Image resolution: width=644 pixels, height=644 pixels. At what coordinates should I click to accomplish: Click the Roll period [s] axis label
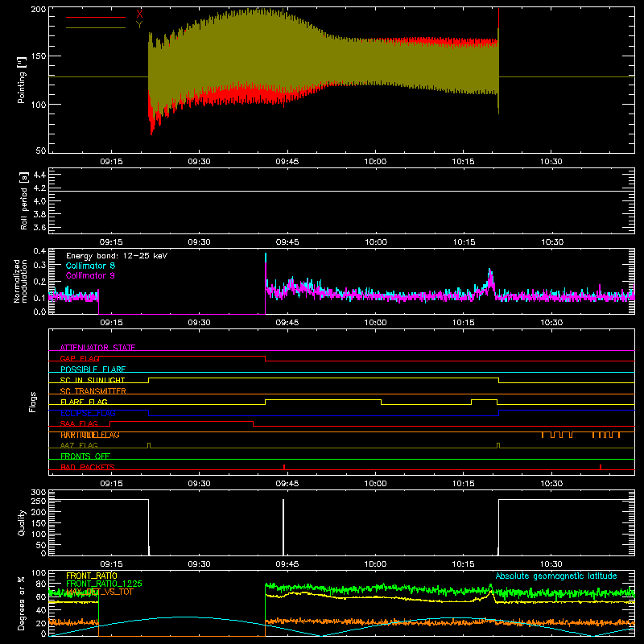(24, 200)
